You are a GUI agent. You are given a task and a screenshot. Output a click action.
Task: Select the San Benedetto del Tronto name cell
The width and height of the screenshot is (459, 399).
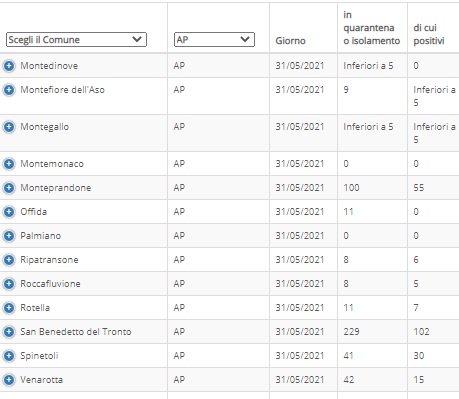[x=76, y=332]
